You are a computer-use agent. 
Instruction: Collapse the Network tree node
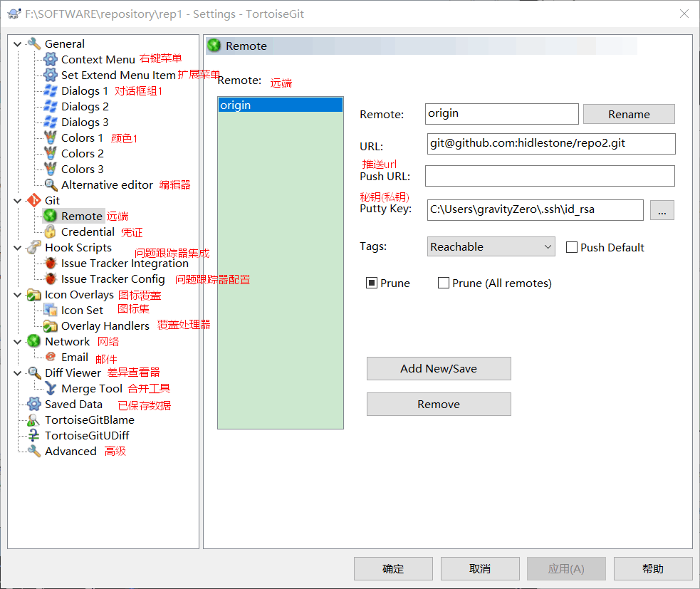17,342
